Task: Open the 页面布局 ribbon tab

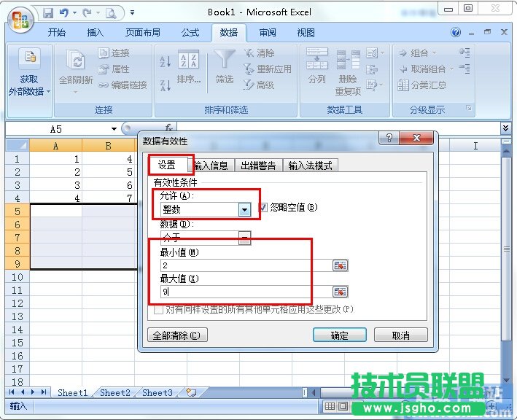Action: [x=143, y=33]
